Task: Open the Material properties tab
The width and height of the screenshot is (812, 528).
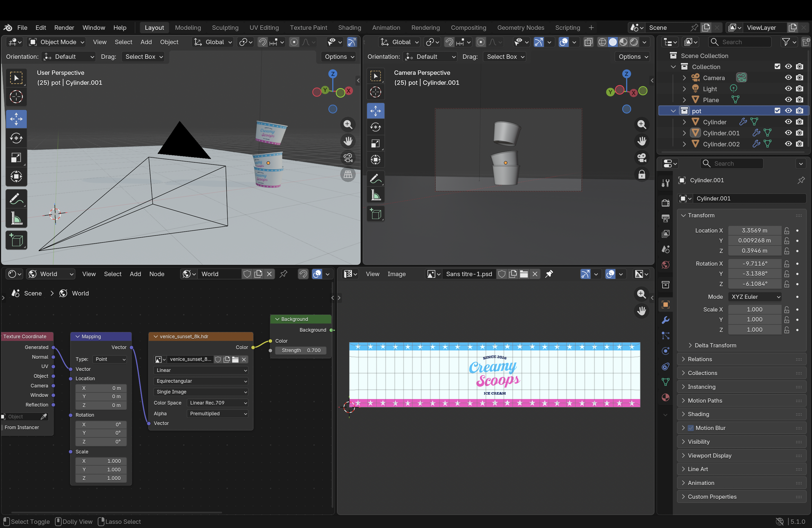Action: (x=665, y=397)
